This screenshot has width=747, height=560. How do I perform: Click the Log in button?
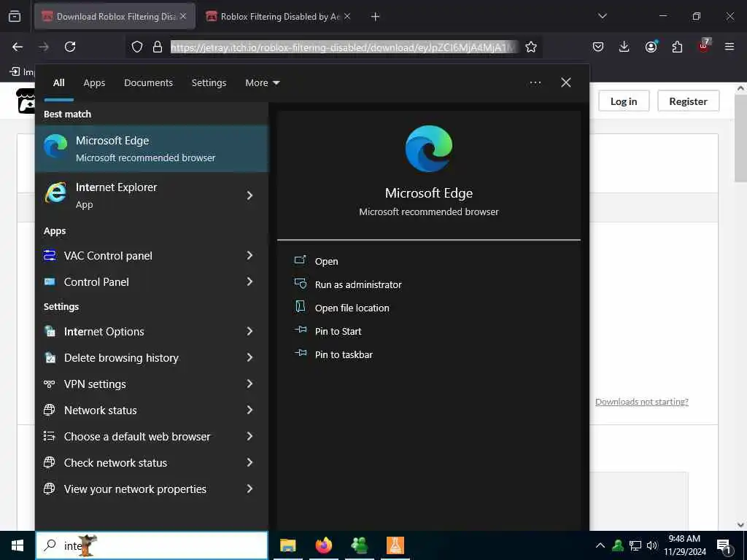click(x=624, y=101)
